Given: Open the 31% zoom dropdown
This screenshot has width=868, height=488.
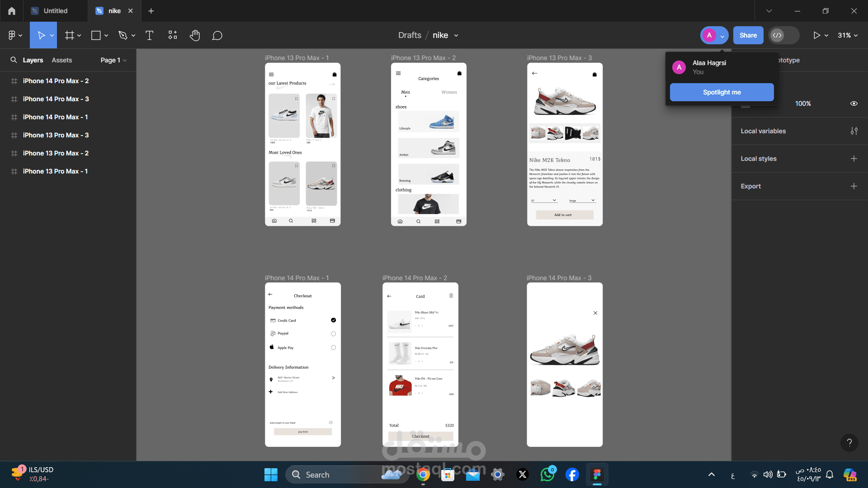Looking at the screenshot, I should click(x=848, y=35).
